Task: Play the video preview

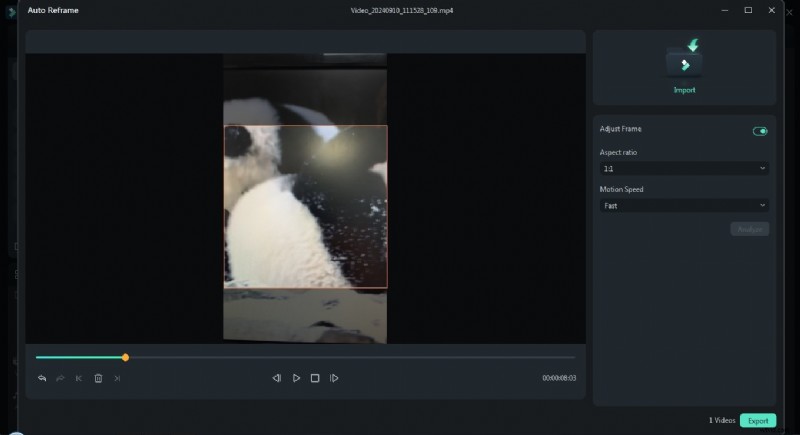Action: tap(296, 378)
